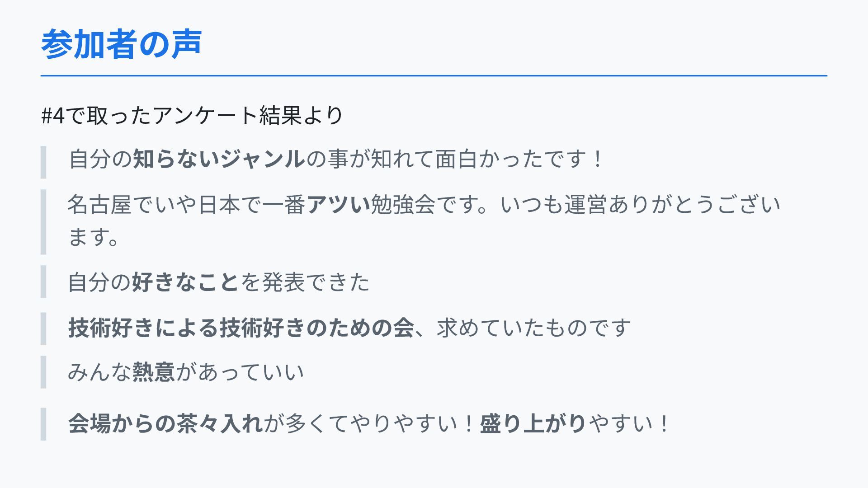This screenshot has height=488, width=868.
Task: Click the phrase を発表できた
Action: tap(305, 282)
